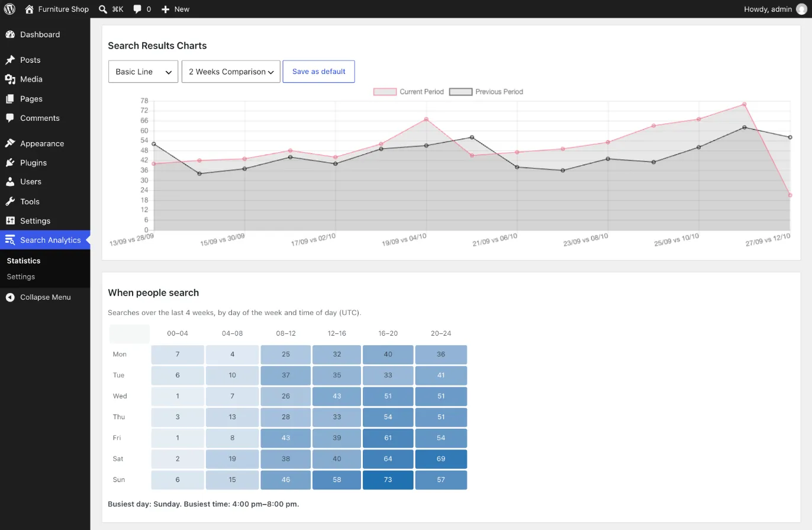Click the Plugins plug icon
The height and width of the screenshot is (530, 812).
(x=10, y=162)
